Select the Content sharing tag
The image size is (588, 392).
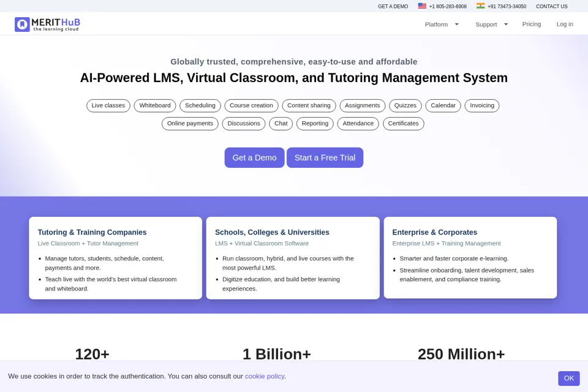tap(309, 106)
